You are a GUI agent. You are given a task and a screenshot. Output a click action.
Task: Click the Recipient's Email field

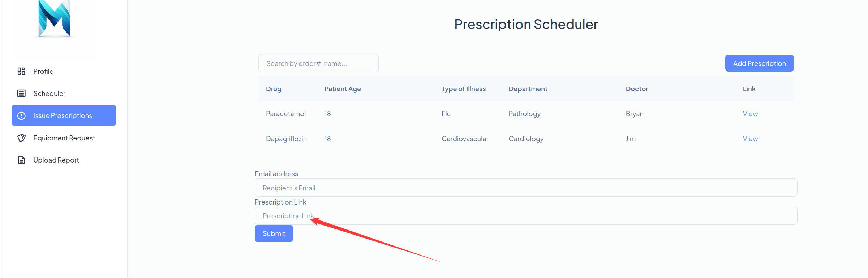point(526,188)
